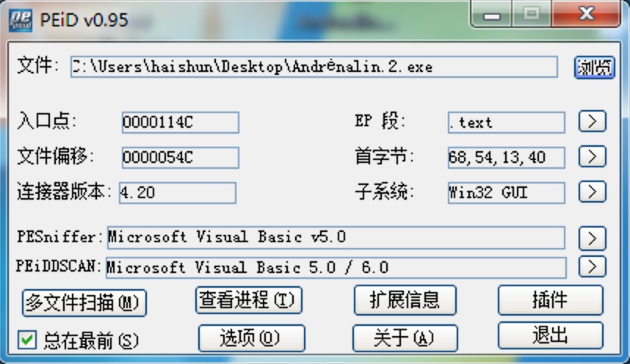Click the PEiDDSCAN result Visual Basic 5.0 / 6.0
630x364 pixels.
[x=336, y=268]
